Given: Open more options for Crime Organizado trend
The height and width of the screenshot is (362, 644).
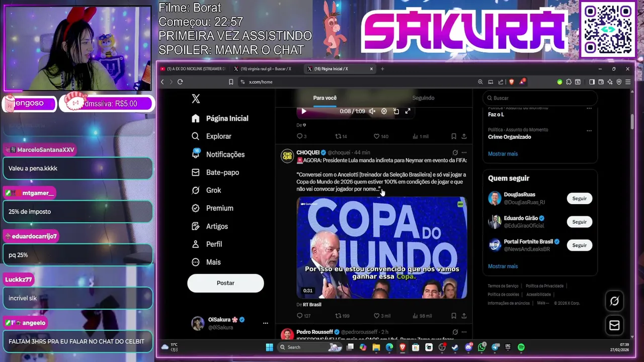Looking at the screenshot, I should 589,130.
